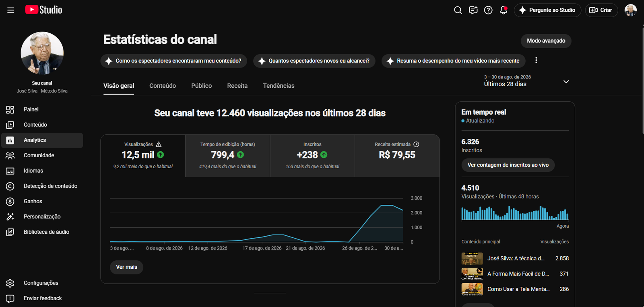Click the Configurações gear icon

(x=10, y=283)
